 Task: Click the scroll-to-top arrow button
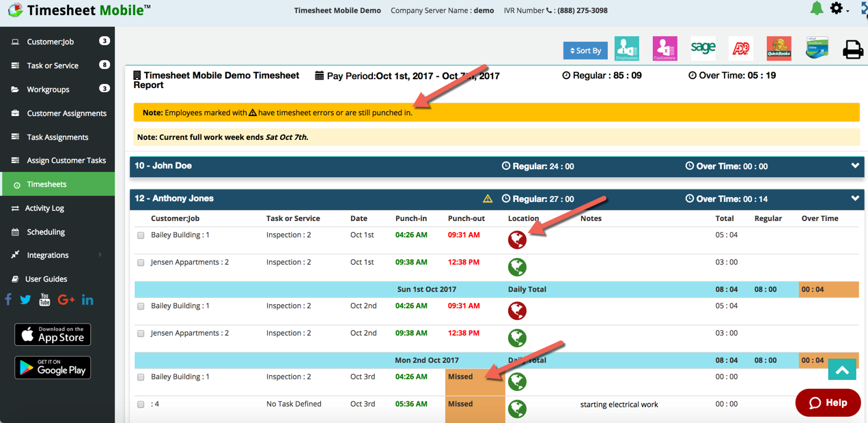tap(842, 368)
